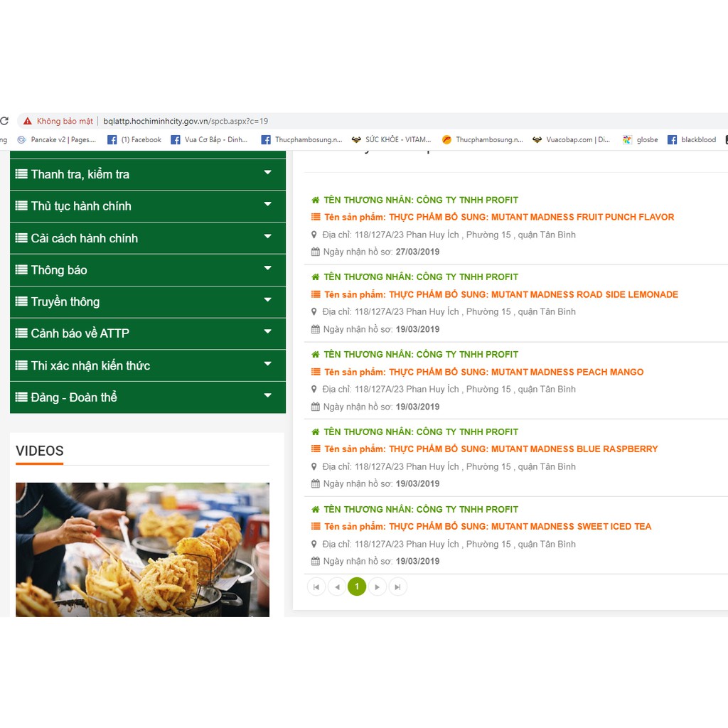Click the current page number 1 button
This screenshot has height=728, width=728.
[x=357, y=587]
